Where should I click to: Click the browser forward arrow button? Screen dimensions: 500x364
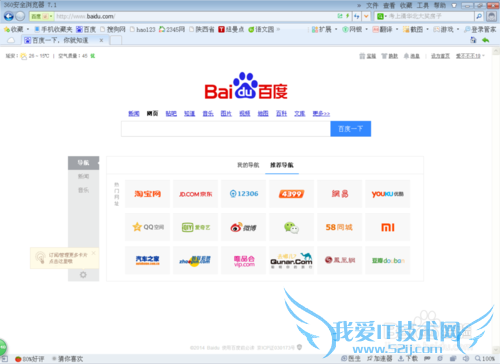point(20,16)
